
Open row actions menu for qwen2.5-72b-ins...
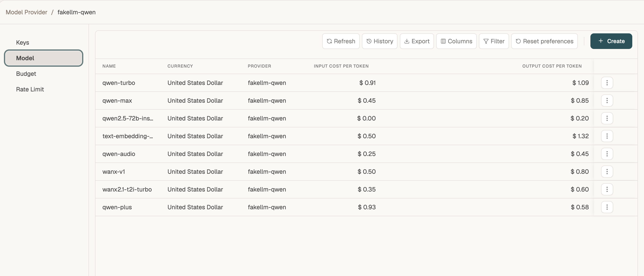pos(607,118)
